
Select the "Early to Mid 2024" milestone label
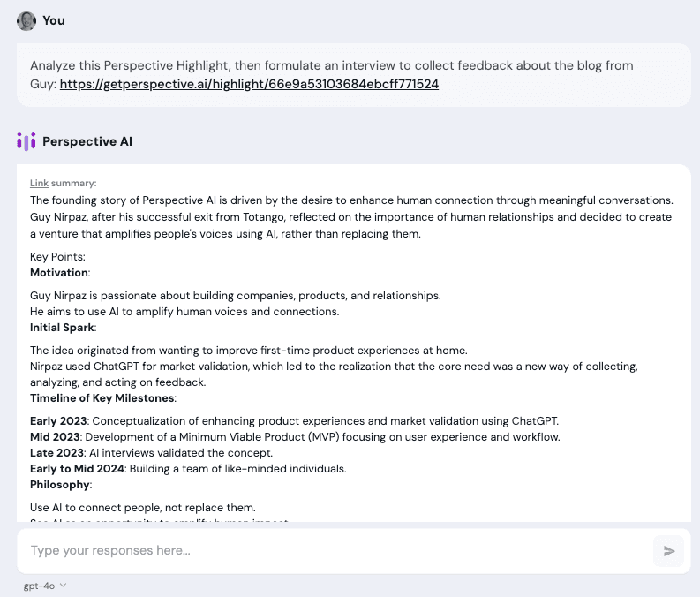click(77, 469)
